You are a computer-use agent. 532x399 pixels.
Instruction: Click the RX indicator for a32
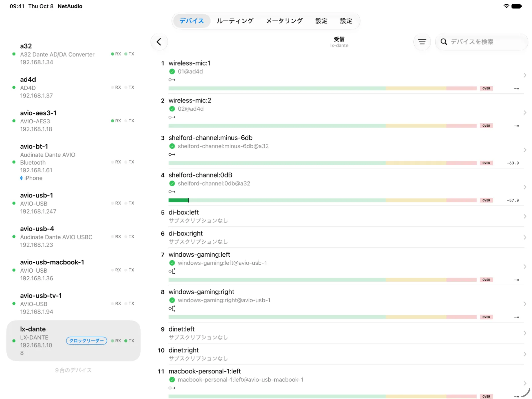coord(116,54)
